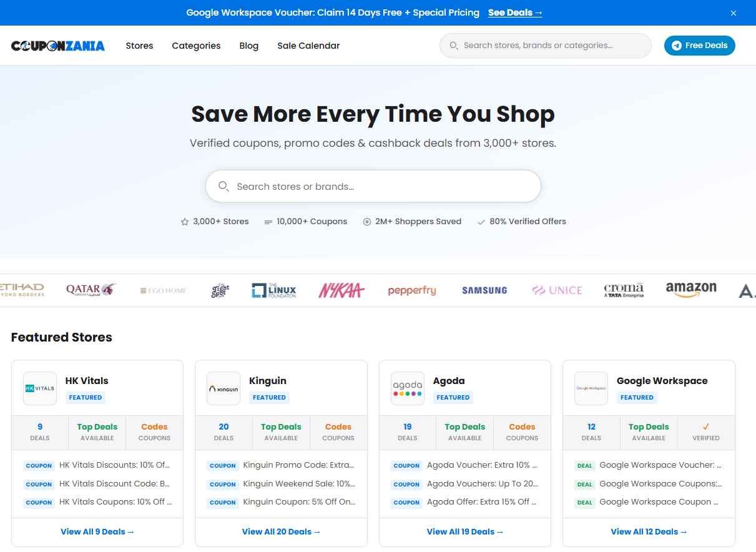Open the Nykaa brand logo

tap(341, 290)
